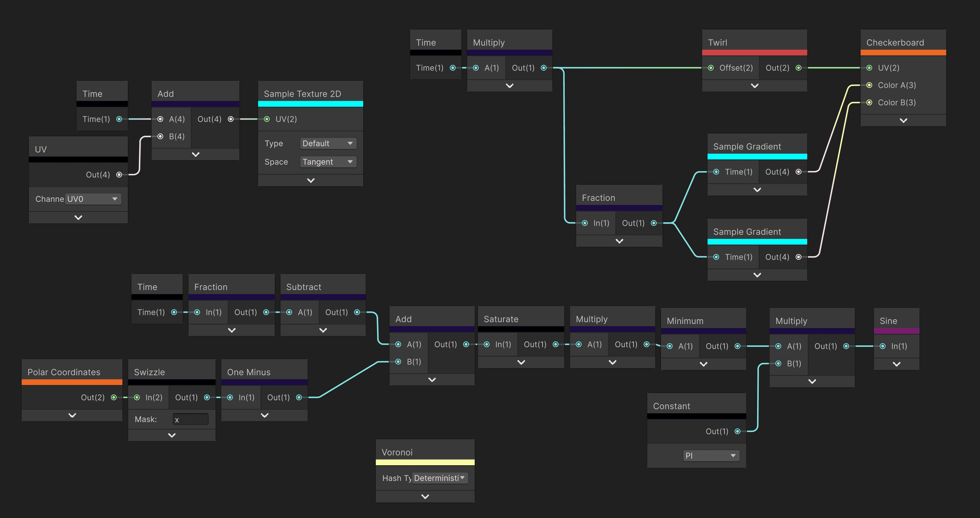This screenshot has width=980, height=518.
Task: Open the UV0 channel dropdown
Action: [x=93, y=199]
